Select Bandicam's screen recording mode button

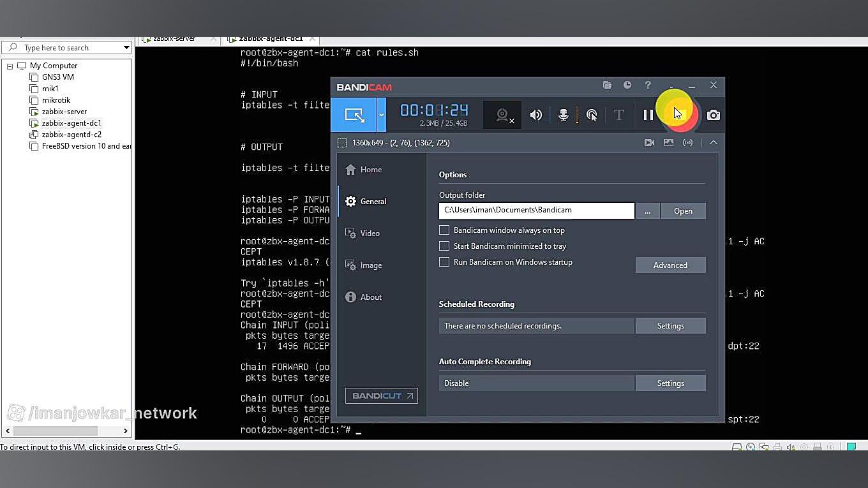354,115
